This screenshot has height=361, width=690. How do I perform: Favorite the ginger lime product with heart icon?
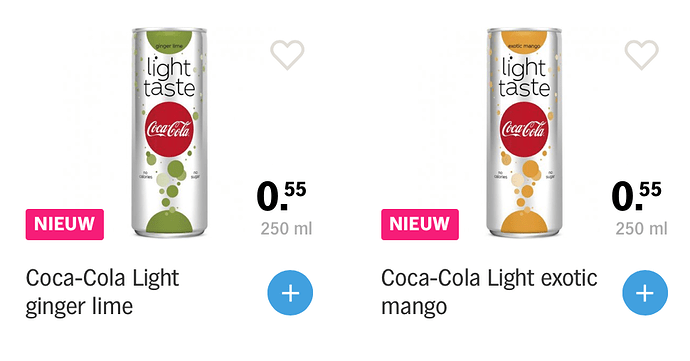287,55
